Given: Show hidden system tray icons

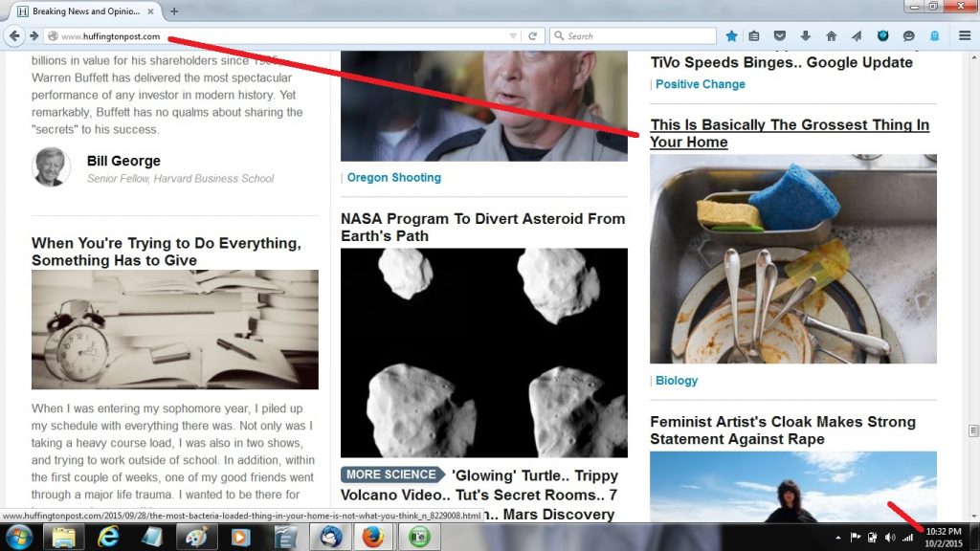Looking at the screenshot, I should [x=837, y=538].
